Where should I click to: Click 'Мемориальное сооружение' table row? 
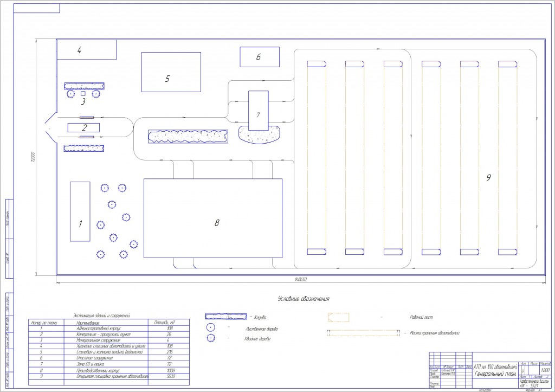[109, 340]
